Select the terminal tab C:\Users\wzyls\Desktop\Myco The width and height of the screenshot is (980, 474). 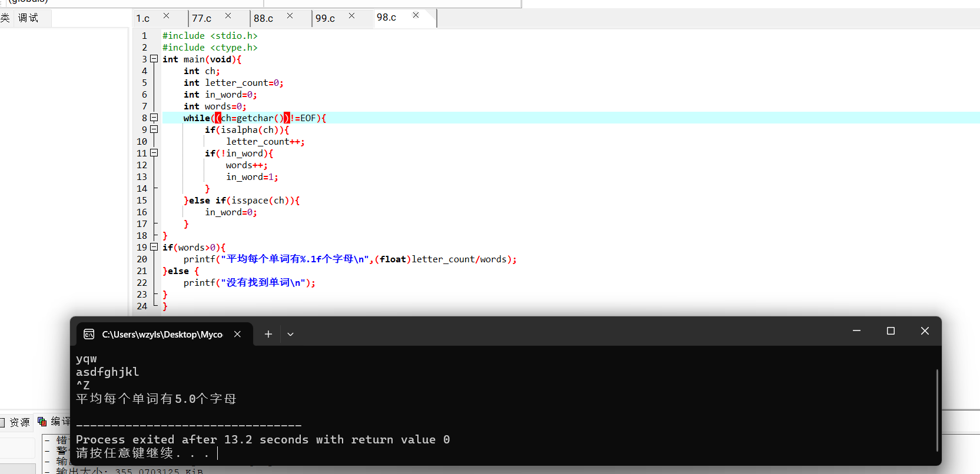click(x=162, y=334)
